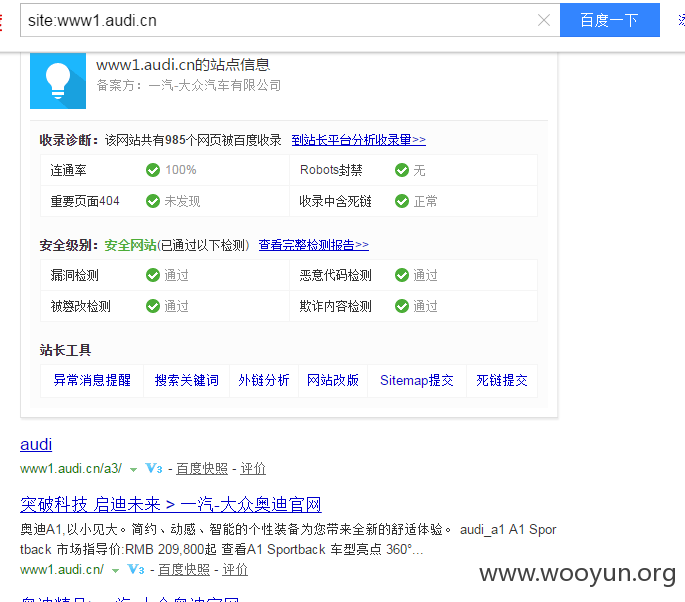Click 评价 on the www1.audi.cn/ result
This screenshot has width=685, height=602.
coord(235,570)
